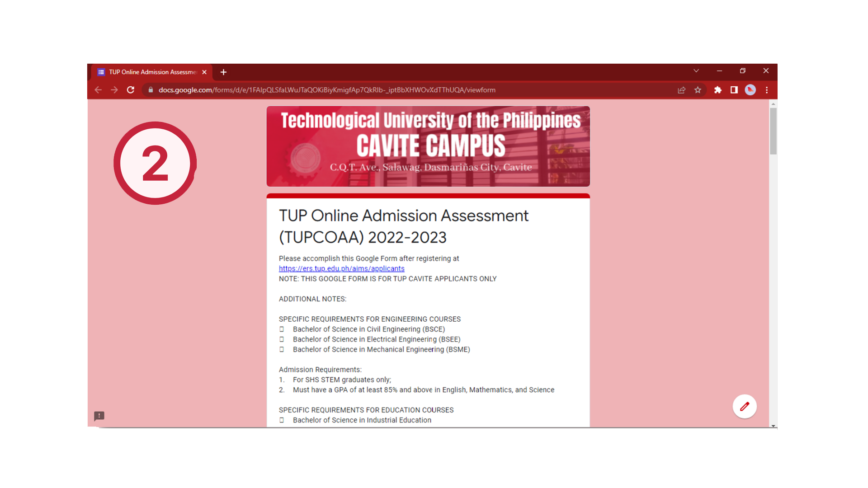Click the vertical scrollbar thumb
The height and width of the screenshot is (488, 868).
tap(773, 131)
